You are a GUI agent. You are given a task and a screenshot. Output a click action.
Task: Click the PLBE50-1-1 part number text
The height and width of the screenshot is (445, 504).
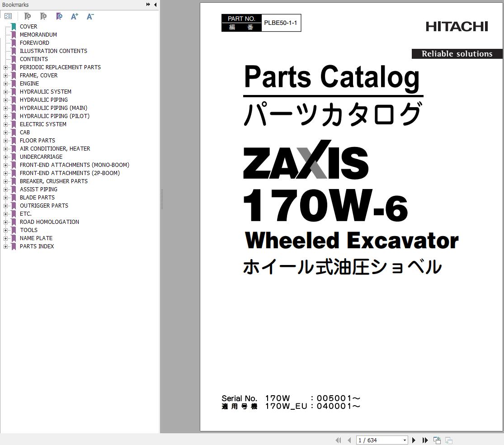(281, 23)
